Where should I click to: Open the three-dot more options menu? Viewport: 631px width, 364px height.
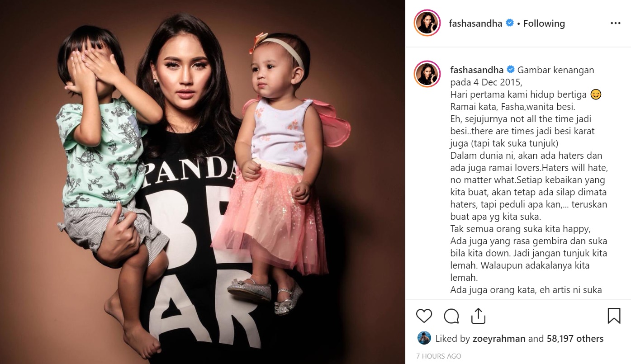[x=616, y=23]
